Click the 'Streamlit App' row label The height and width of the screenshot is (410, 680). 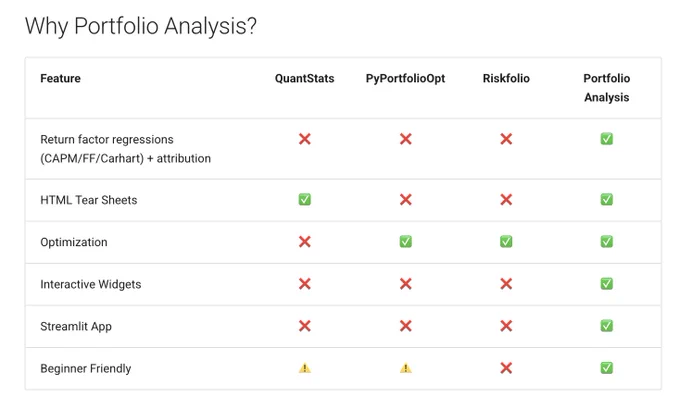[x=76, y=326]
